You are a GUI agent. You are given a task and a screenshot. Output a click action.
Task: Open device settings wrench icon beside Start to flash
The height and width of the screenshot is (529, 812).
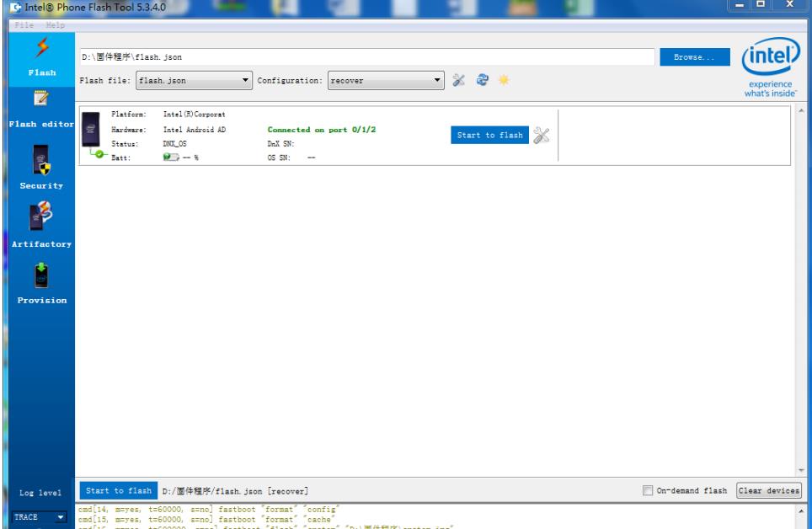pos(541,136)
